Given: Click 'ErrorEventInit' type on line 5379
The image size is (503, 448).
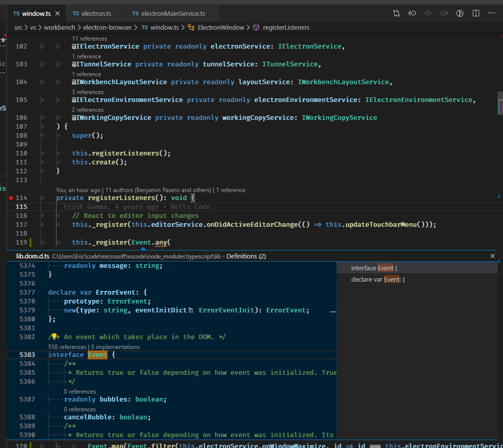Looking at the screenshot, I should 226,310.
